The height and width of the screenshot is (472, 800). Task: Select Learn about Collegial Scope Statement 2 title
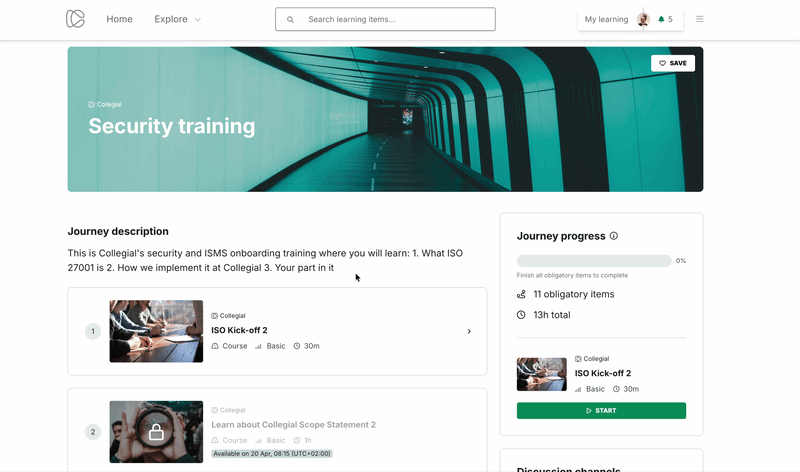click(x=293, y=425)
